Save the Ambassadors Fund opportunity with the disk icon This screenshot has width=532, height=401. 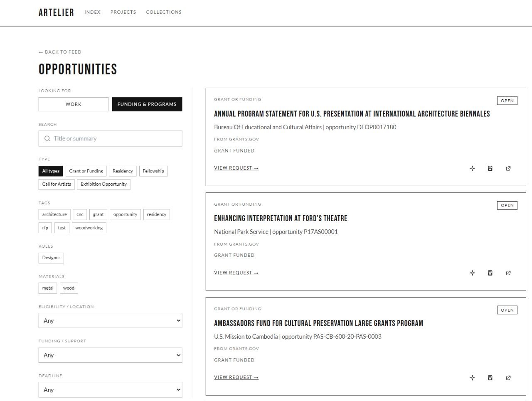tap(490, 378)
